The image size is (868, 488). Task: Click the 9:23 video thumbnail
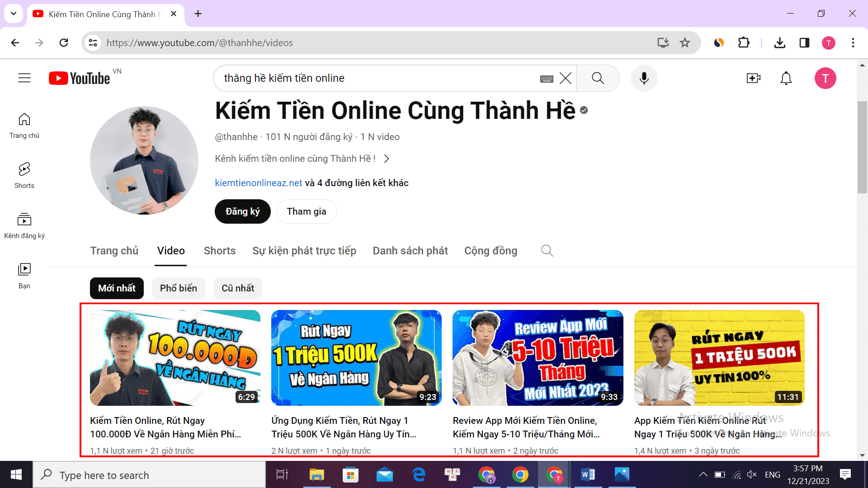[x=356, y=358]
